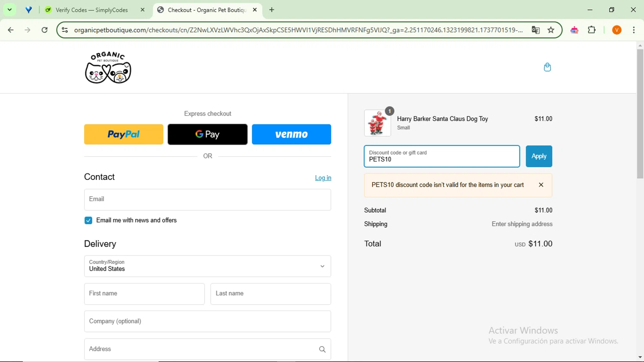Image resolution: width=644 pixels, height=362 pixels.
Task: Focus the Last name field
Action: click(270, 294)
